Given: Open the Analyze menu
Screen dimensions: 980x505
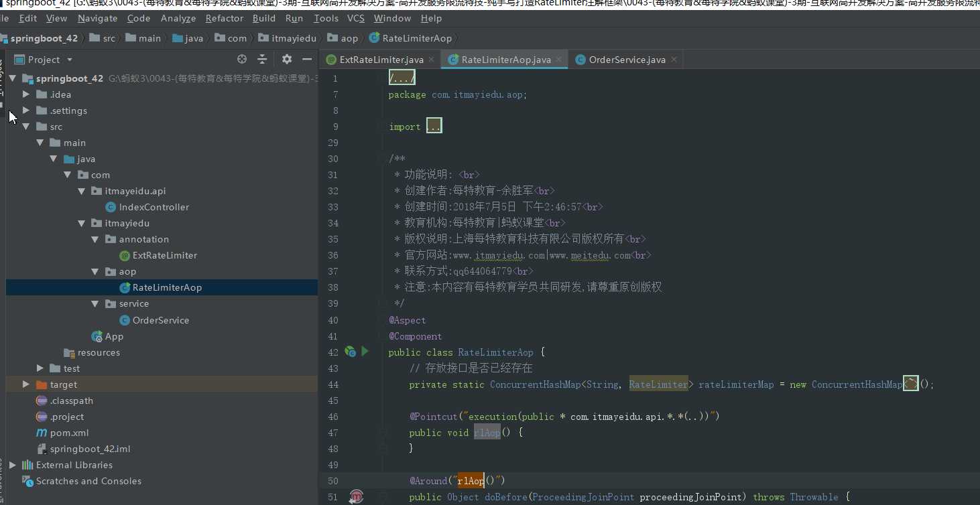Looking at the screenshot, I should click(178, 18).
